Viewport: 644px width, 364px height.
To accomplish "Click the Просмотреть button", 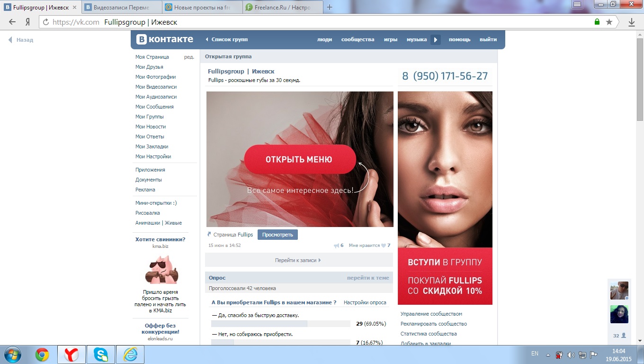I will [277, 235].
